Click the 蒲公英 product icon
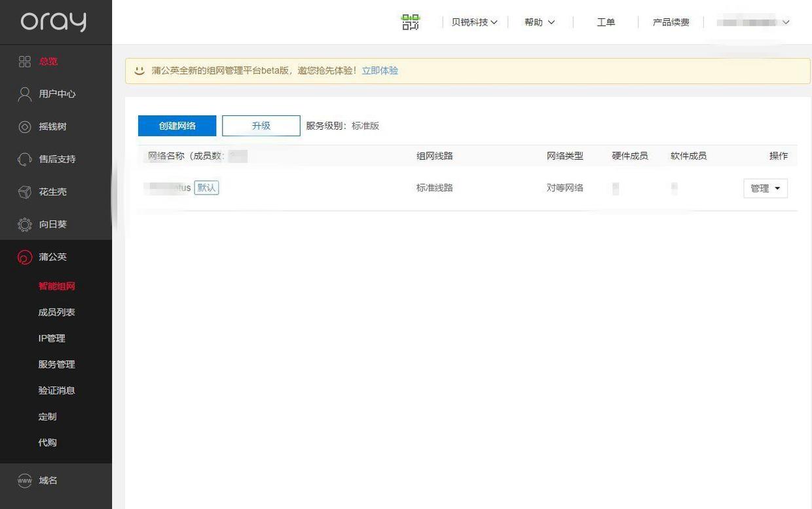The image size is (812, 509). (x=25, y=257)
